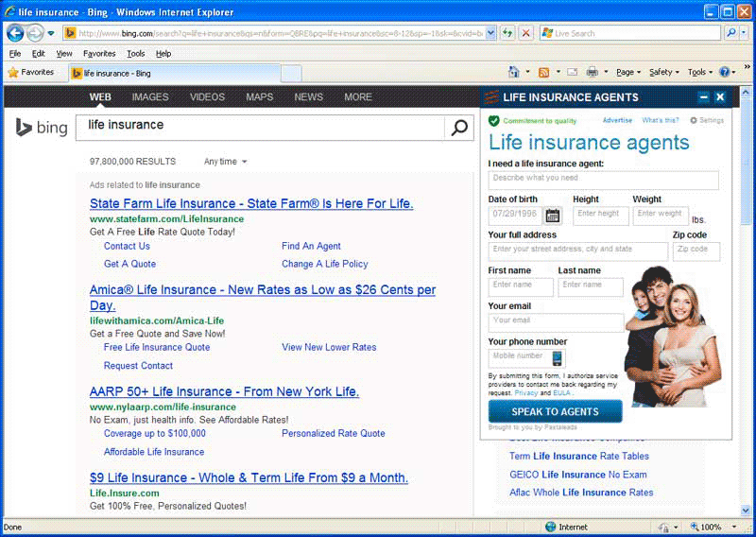Open the search provider dropdown arrow

point(744,33)
